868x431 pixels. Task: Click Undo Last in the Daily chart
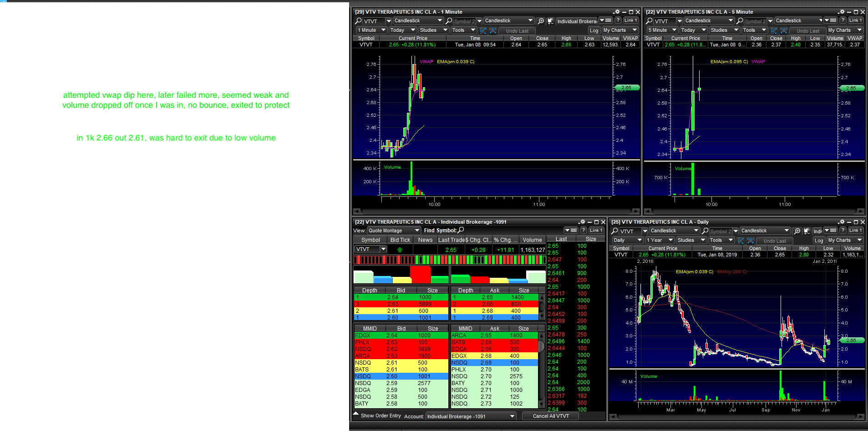(775, 241)
